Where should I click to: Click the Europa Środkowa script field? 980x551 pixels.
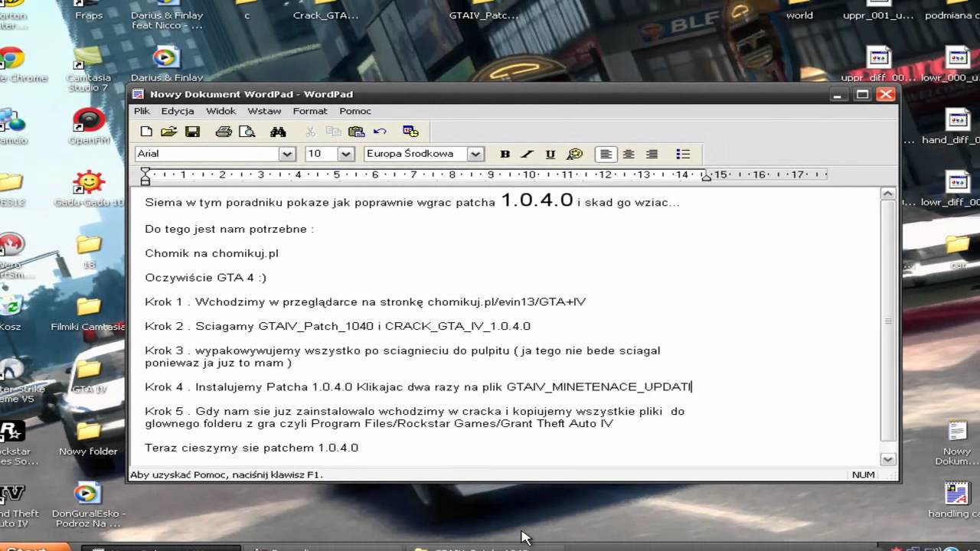[415, 154]
